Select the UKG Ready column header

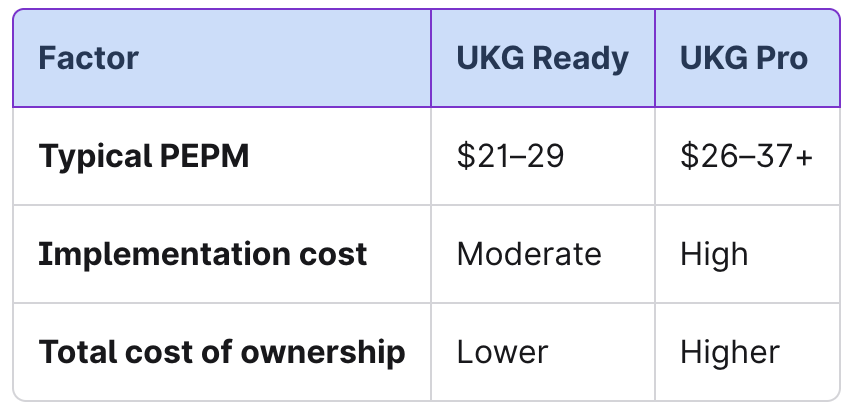pos(543,58)
